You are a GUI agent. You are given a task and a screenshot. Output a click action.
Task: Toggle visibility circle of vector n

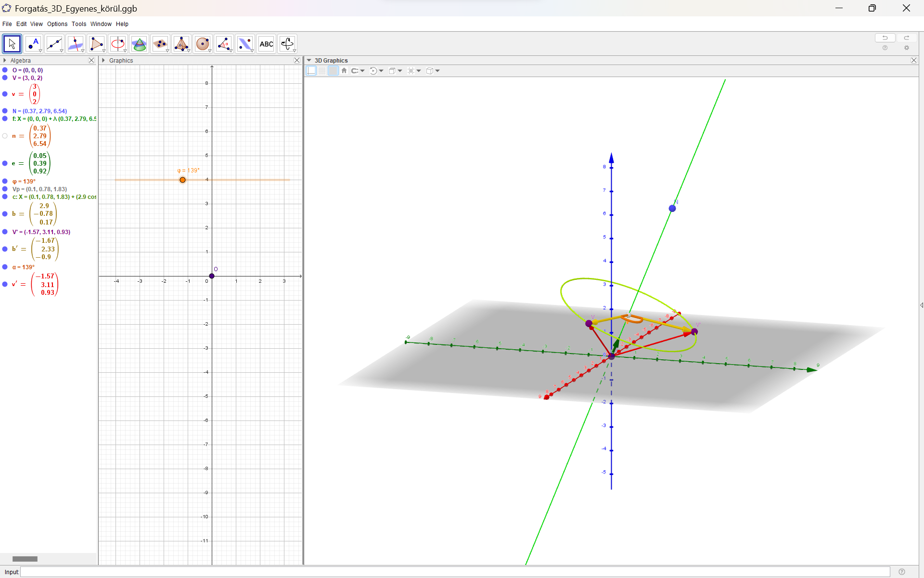tap(5, 136)
